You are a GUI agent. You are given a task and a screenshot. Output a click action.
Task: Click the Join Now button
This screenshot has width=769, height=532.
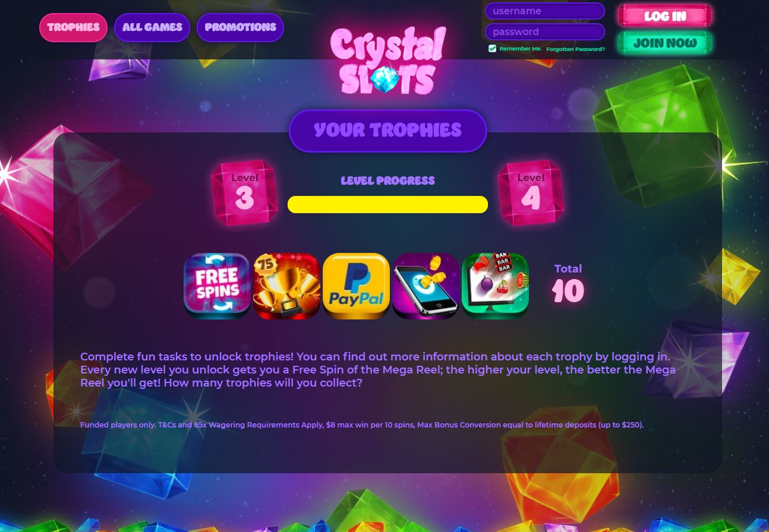point(665,43)
